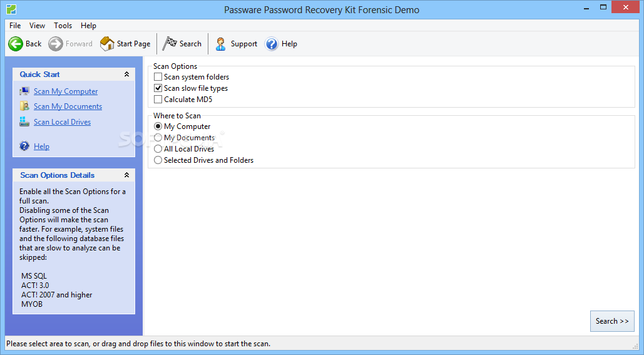Viewport: 644px width, 355px height.
Task: Click Support toolbar label
Action: coord(244,44)
